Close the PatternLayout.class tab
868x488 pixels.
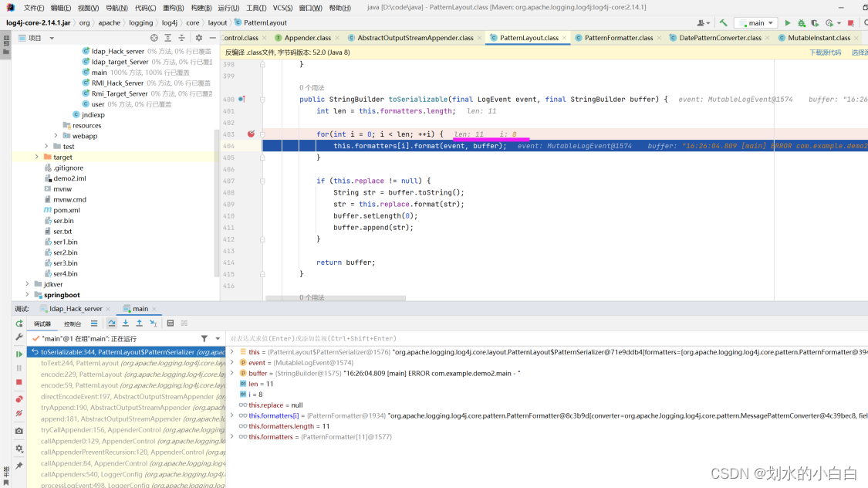[564, 38]
